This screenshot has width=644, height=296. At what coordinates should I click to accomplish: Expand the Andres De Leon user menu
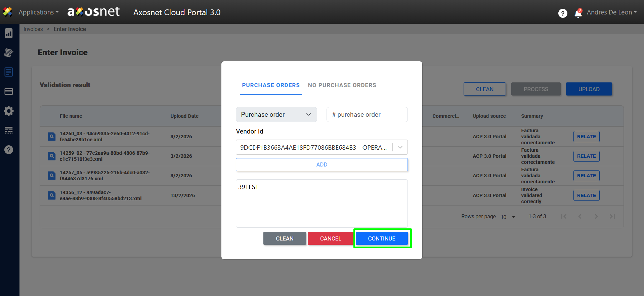tap(611, 12)
